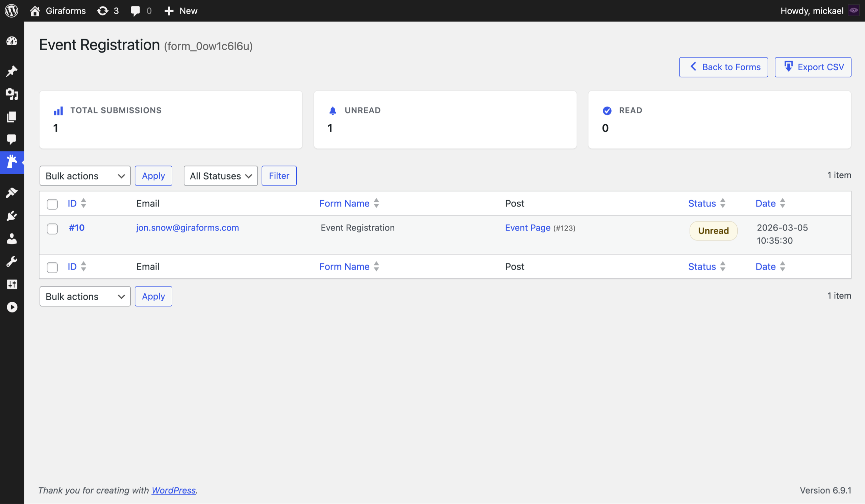Sort by ID using the header label
This screenshot has width=865, height=504.
pyautogui.click(x=72, y=203)
